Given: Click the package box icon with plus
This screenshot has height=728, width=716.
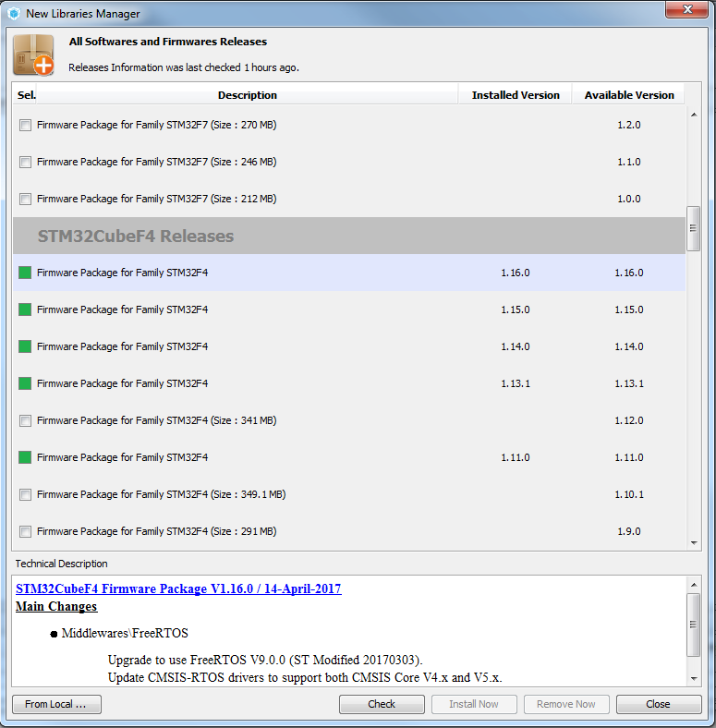Looking at the screenshot, I should point(33,55).
